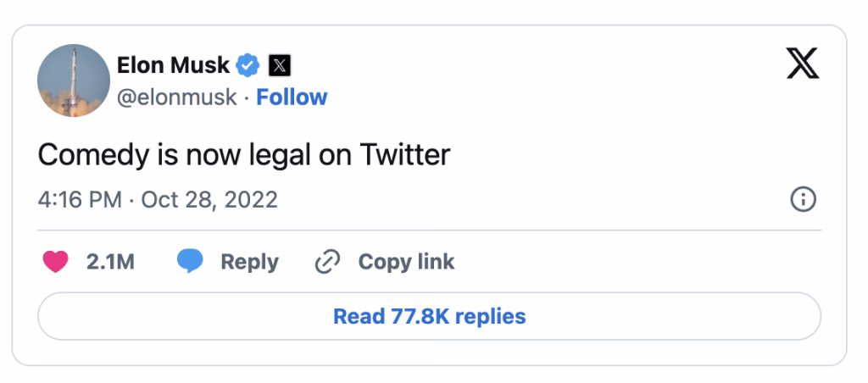Open the Twitter for Websites info icon
The width and height of the screenshot is (868, 383).
(802, 200)
